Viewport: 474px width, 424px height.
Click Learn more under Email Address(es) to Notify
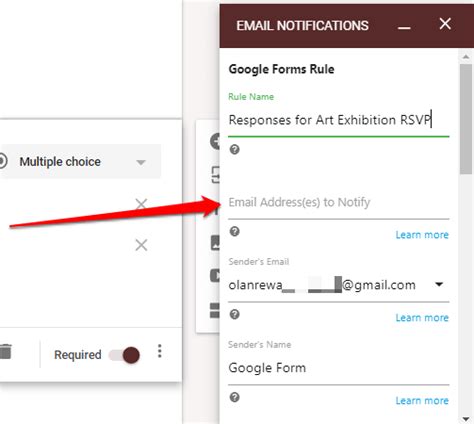pyautogui.click(x=422, y=235)
